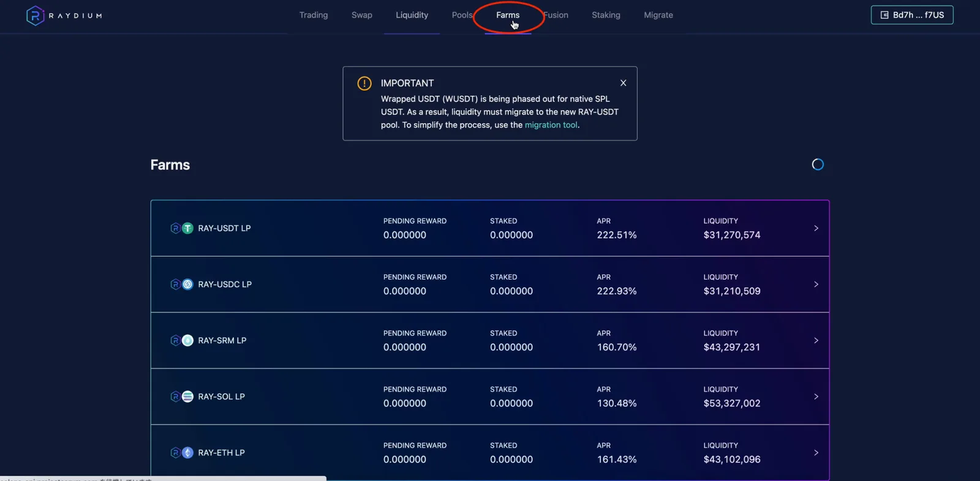Click the warning icon in the IMPORTANT notice

click(364, 83)
